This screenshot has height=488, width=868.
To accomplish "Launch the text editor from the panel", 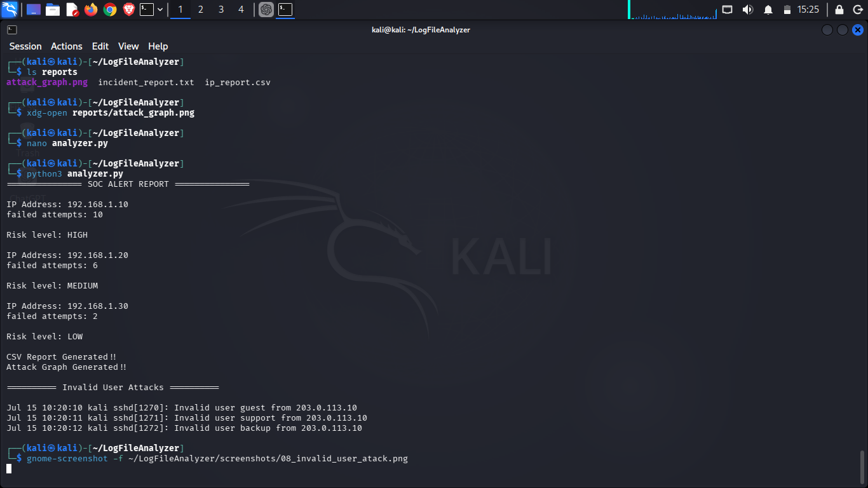I will click(x=72, y=10).
